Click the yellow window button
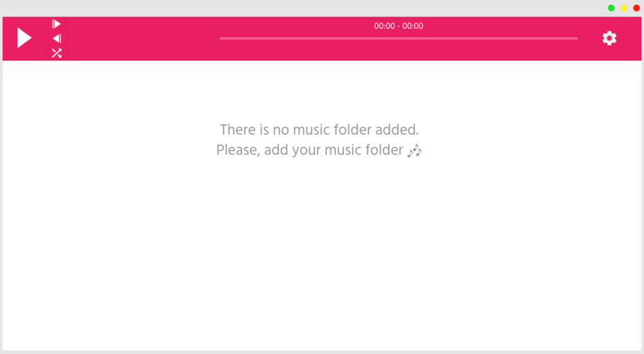The height and width of the screenshot is (354, 644). [624, 8]
